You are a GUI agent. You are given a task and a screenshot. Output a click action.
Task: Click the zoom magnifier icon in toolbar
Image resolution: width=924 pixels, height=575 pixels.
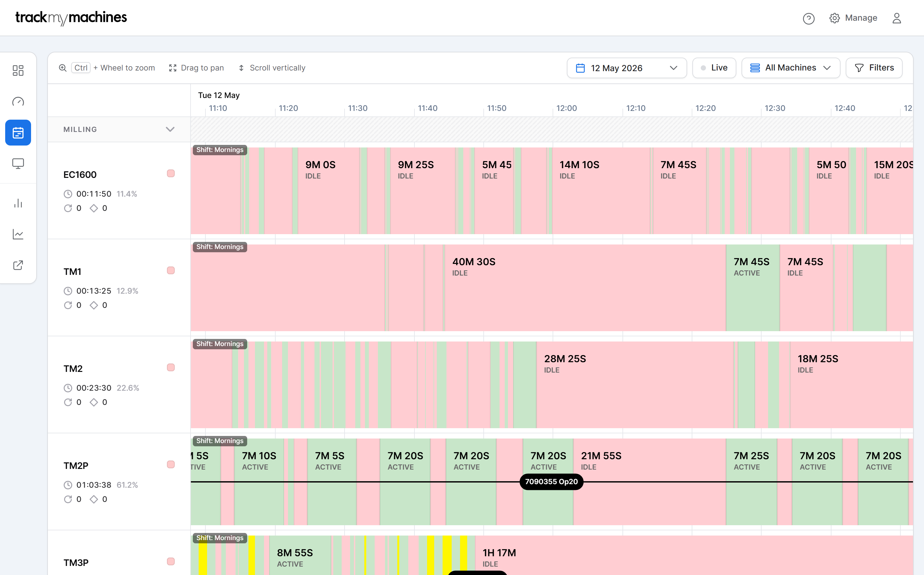pos(63,68)
